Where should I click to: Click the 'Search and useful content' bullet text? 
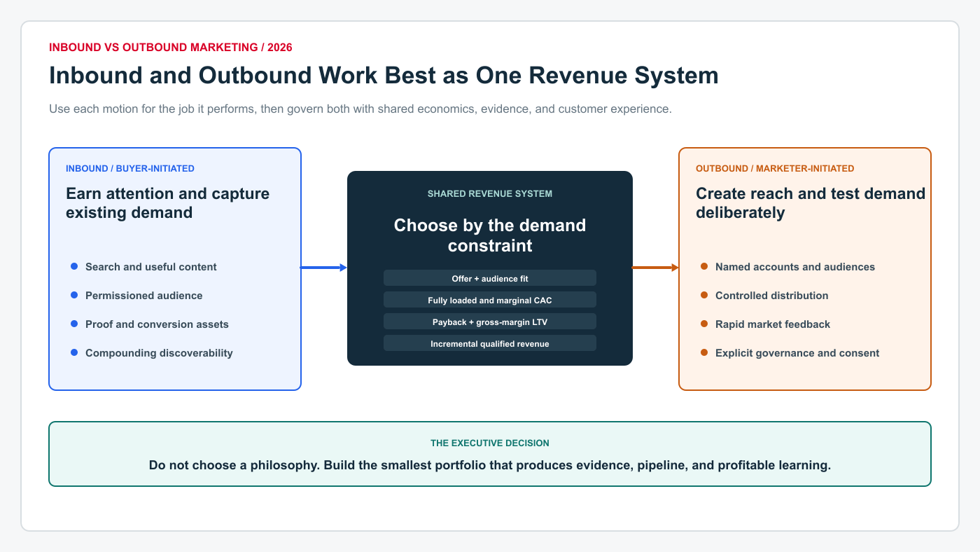point(151,267)
